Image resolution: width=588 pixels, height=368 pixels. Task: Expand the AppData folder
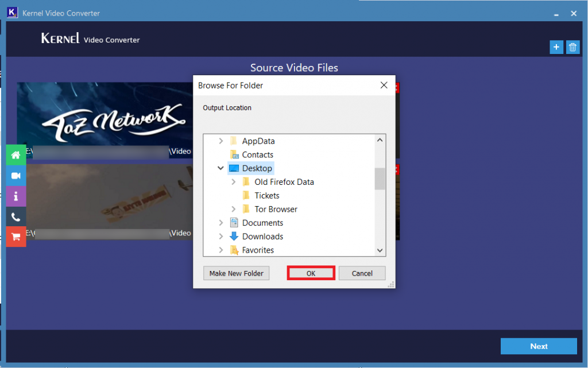(220, 141)
